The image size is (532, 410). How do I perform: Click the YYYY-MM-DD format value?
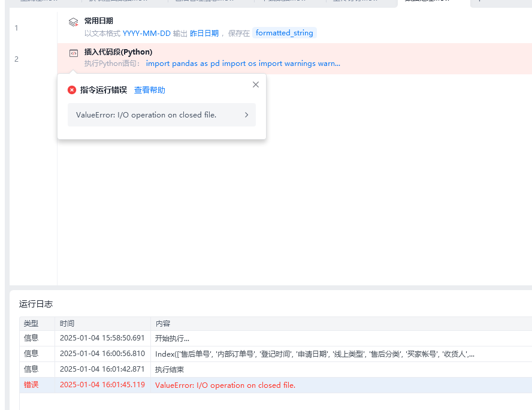coord(147,33)
